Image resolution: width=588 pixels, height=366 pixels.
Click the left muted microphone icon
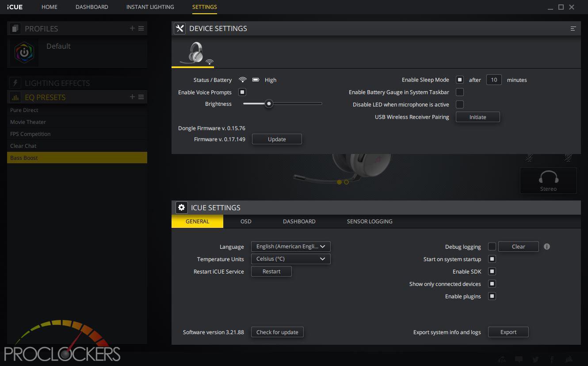pyautogui.click(x=529, y=158)
